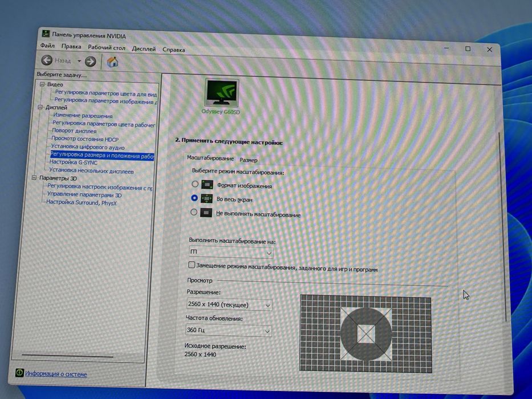
Task: Open the Разрешение dropdown
Action: pyautogui.click(x=229, y=305)
